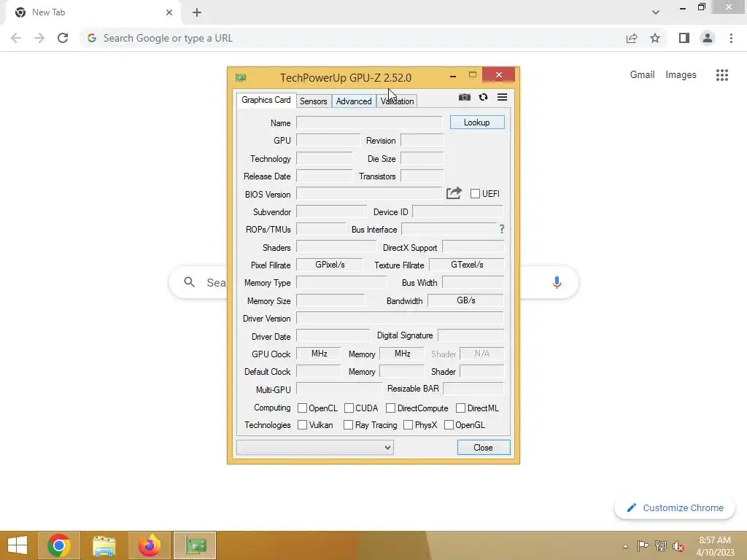Screen dimensions: 747x560
Task: Open Bus Interface question mark help
Action: tap(502, 229)
